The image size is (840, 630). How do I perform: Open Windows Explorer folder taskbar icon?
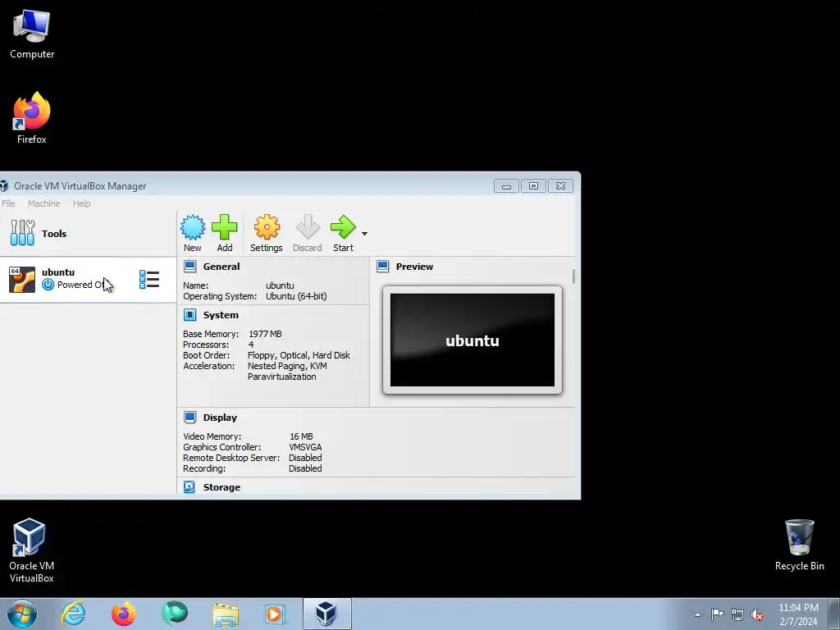click(226, 614)
